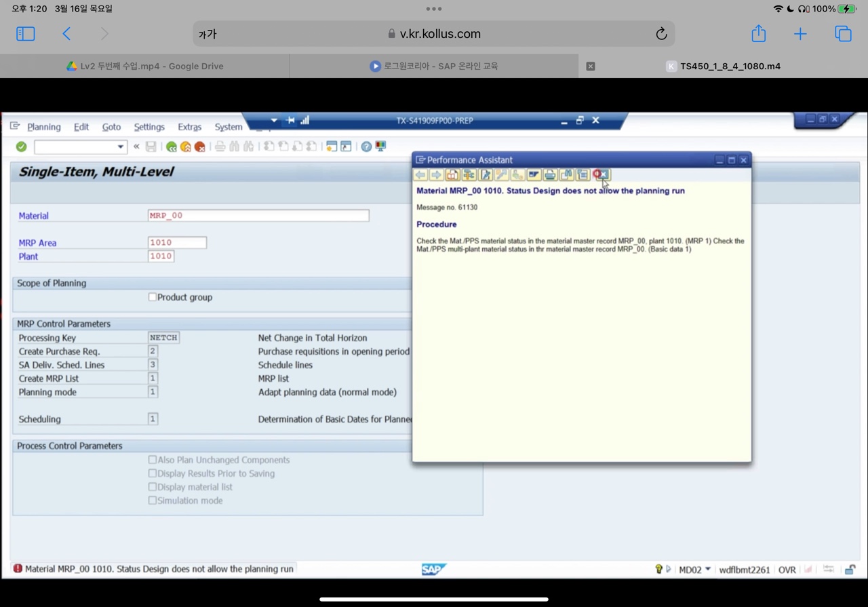Click the lock icon in status bar
Screen dimensions: 868x607
pyautogui.click(x=850, y=569)
